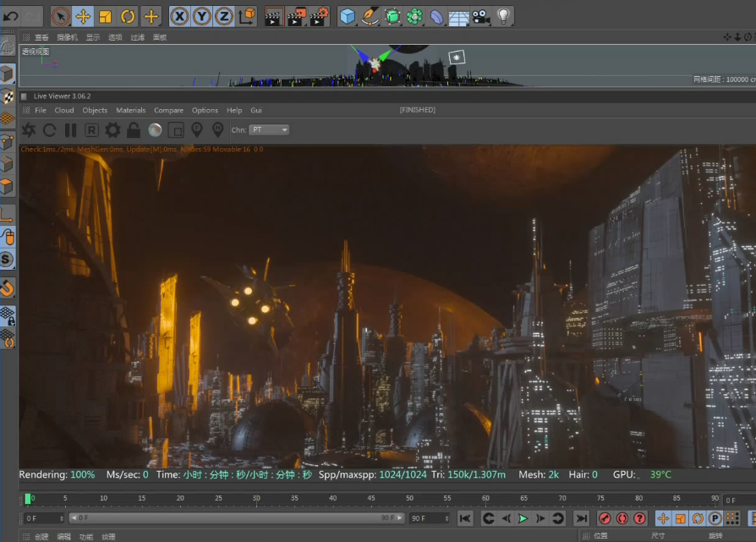The width and height of the screenshot is (756, 542).
Task: Open viewport 查看 menu
Action: click(41, 37)
